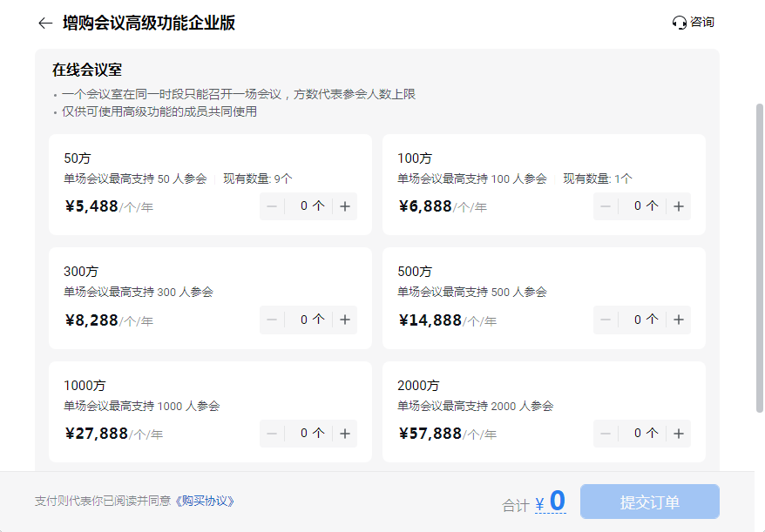Increase 100方 meeting room quantity
Image resolution: width=765 pixels, height=532 pixels.
(x=679, y=206)
